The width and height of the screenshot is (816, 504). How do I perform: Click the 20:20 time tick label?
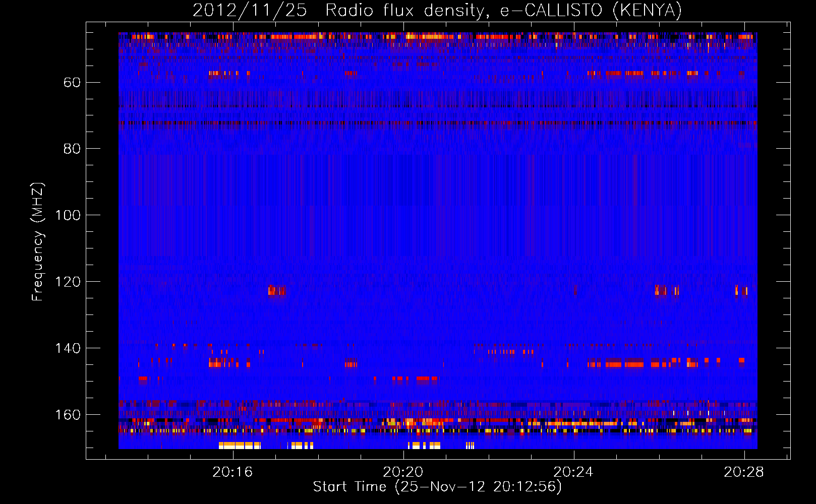point(403,472)
